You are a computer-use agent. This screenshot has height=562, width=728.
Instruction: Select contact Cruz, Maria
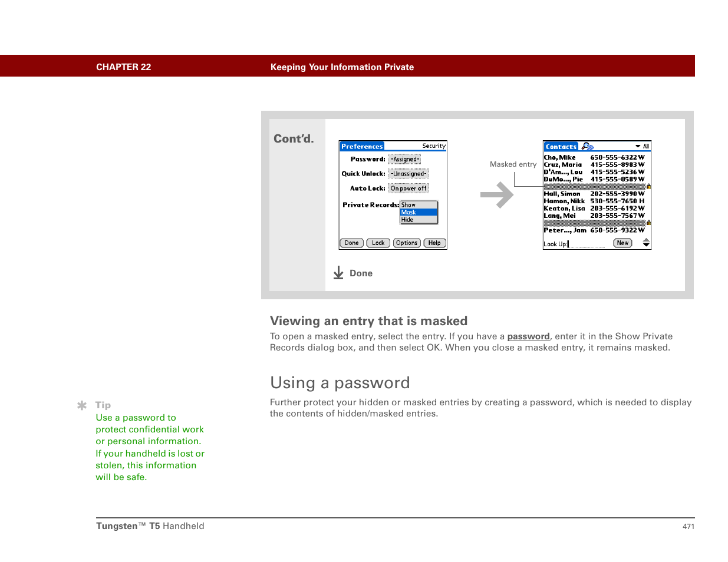pyautogui.click(x=563, y=165)
